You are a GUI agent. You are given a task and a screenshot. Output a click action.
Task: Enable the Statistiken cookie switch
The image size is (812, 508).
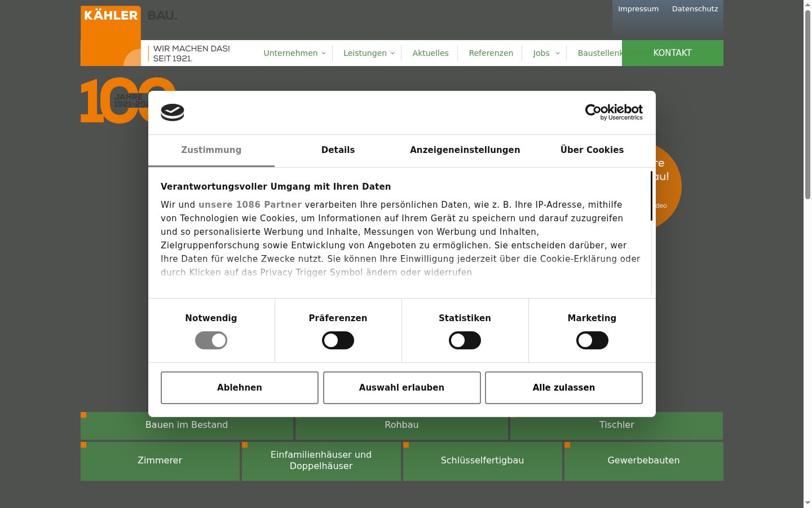(x=465, y=340)
